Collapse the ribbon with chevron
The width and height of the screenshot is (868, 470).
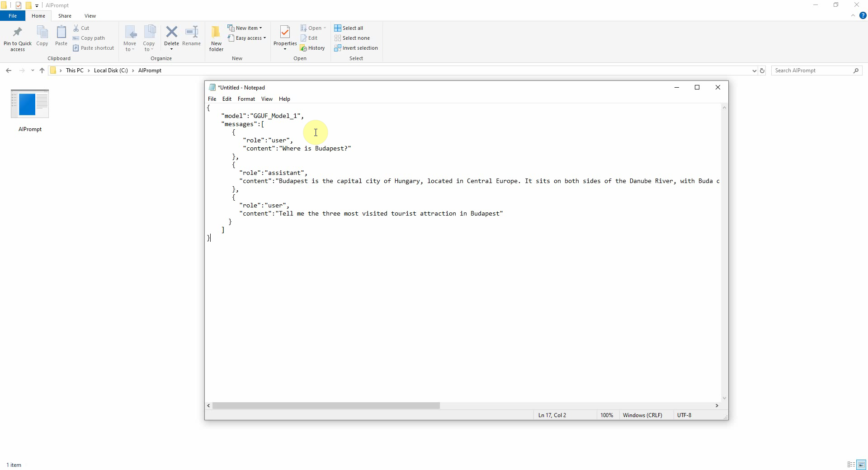click(853, 15)
